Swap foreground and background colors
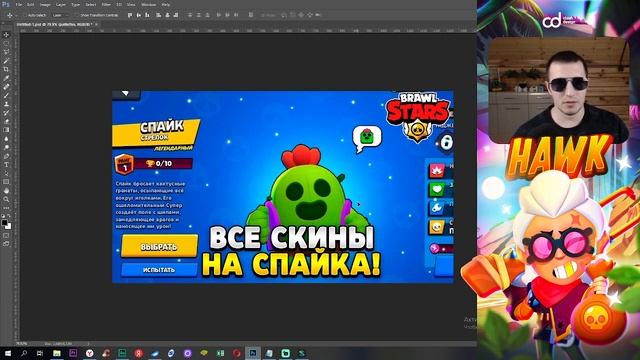Viewport: 640px width, 360px height. pyautogui.click(x=9, y=216)
